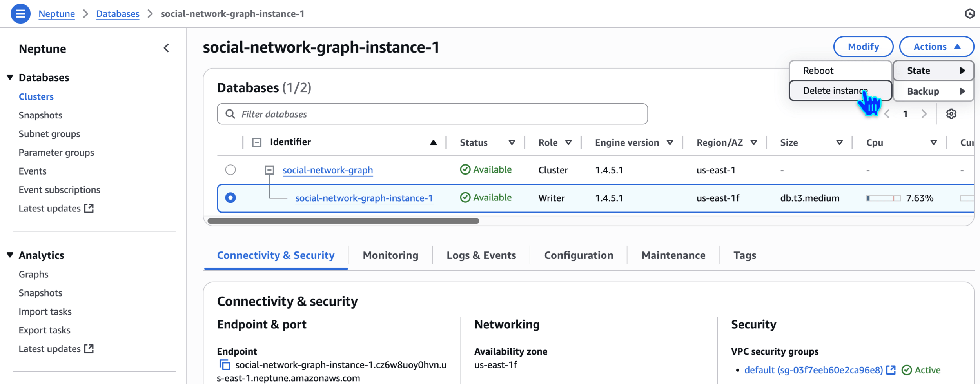Open Analytics Latest updates external link

click(x=56, y=349)
